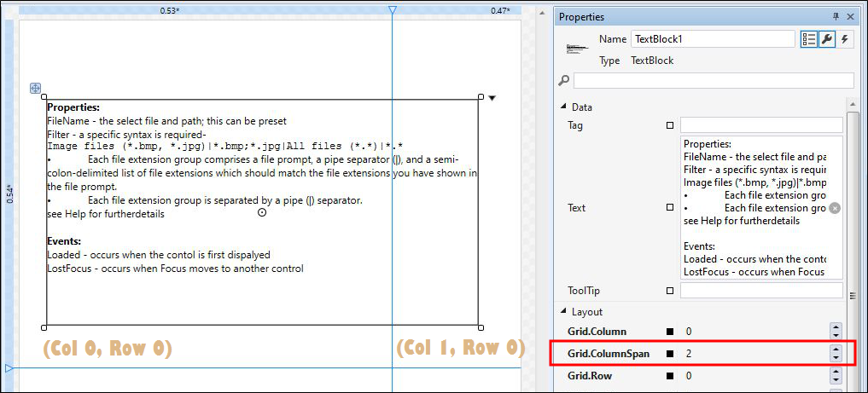Click the blue column divider triangle on top ruler
The height and width of the screenshot is (393, 868).
392,10
